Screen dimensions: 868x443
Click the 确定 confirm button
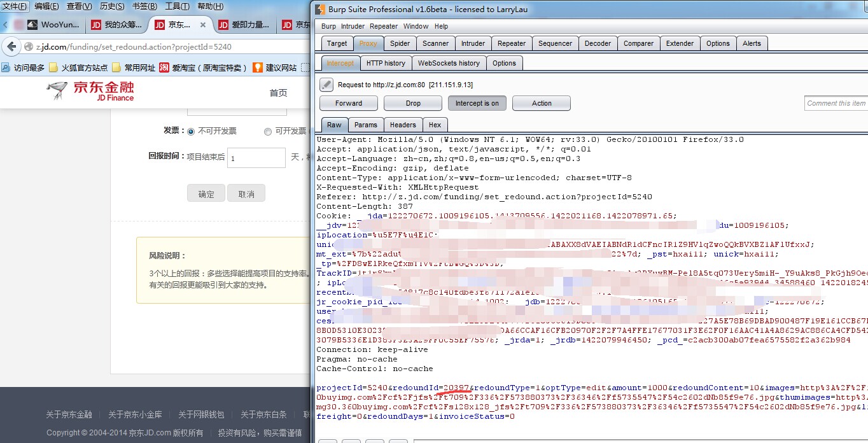206,193
